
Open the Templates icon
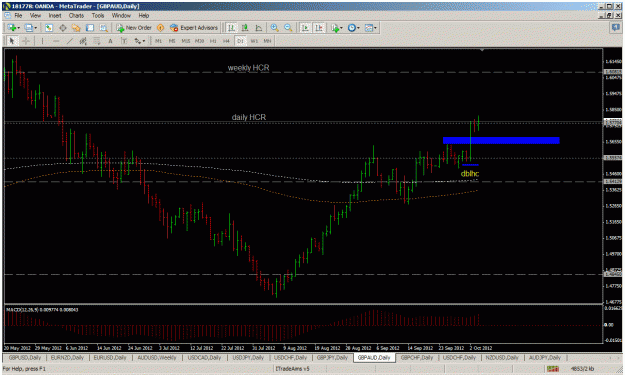[x=369, y=27]
